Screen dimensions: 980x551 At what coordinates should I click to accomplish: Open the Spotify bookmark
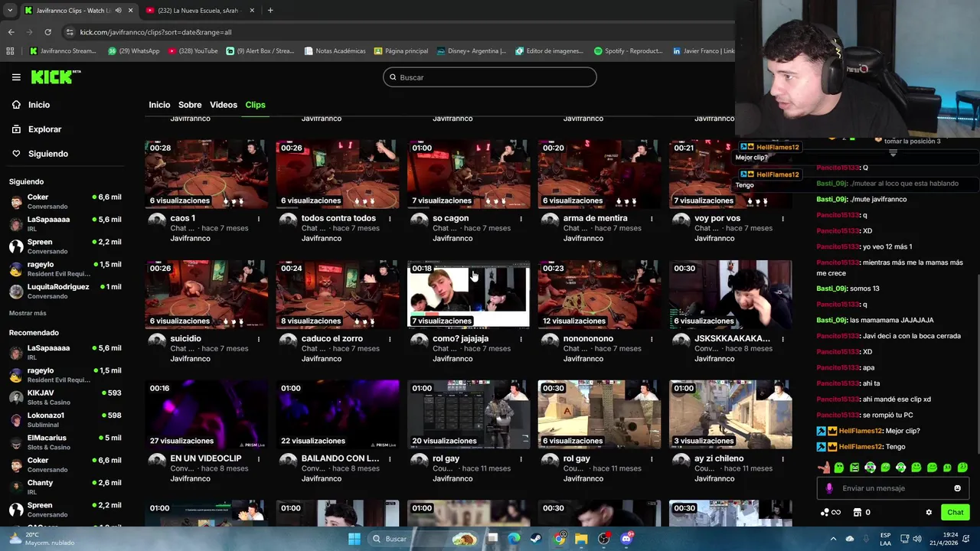point(628,51)
